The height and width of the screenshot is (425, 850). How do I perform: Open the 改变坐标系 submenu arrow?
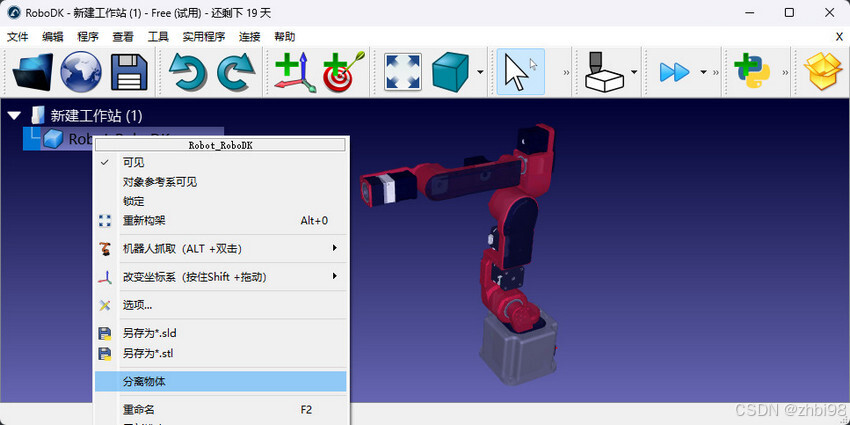334,276
